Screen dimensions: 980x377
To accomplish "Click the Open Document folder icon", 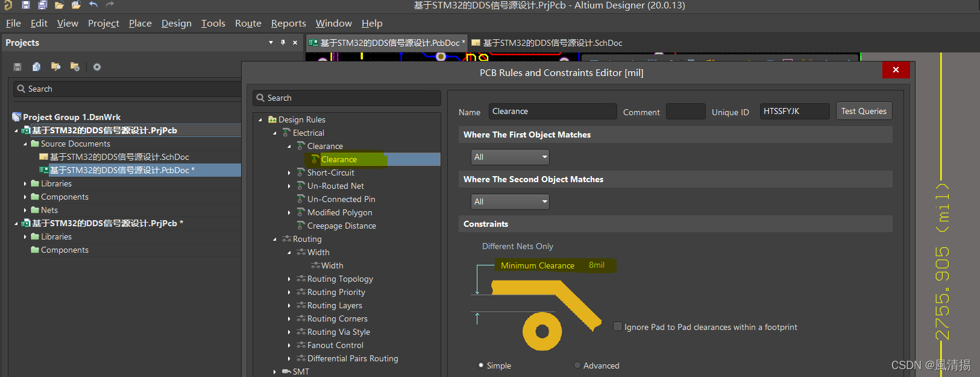I will click(x=59, y=5).
